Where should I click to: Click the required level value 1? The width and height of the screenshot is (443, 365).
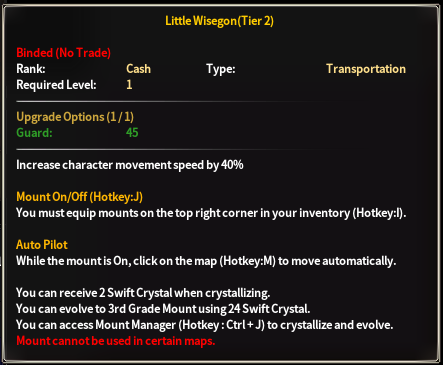pyautogui.click(x=129, y=85)
